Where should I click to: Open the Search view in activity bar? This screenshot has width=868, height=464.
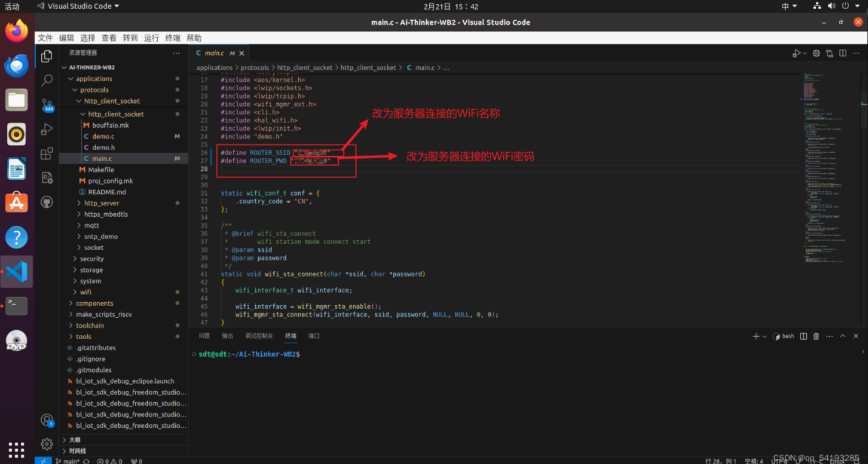(47, 80)
